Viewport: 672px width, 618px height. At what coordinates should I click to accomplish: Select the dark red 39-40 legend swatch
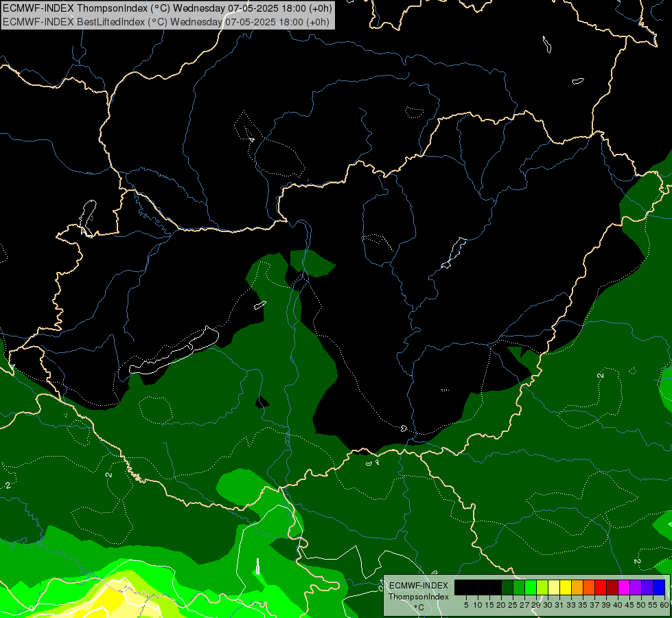tap(612, 587)
